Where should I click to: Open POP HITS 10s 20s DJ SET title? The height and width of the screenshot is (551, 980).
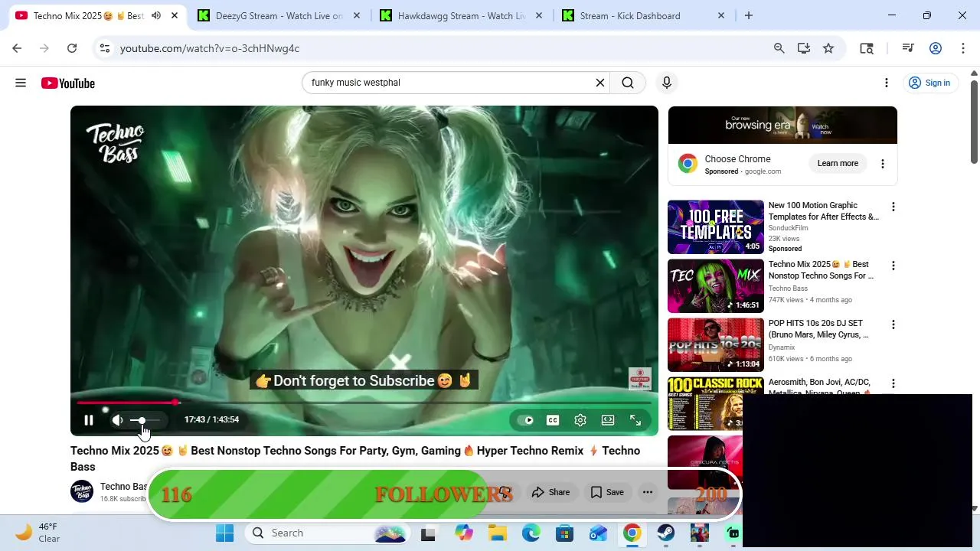(818, 329)
